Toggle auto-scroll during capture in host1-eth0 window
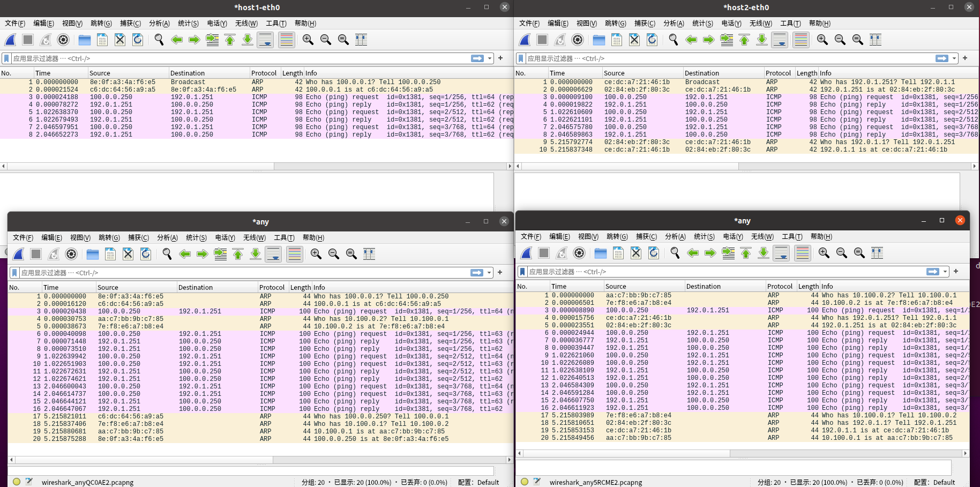Screen dimensions: 980x487 (265, 40)
